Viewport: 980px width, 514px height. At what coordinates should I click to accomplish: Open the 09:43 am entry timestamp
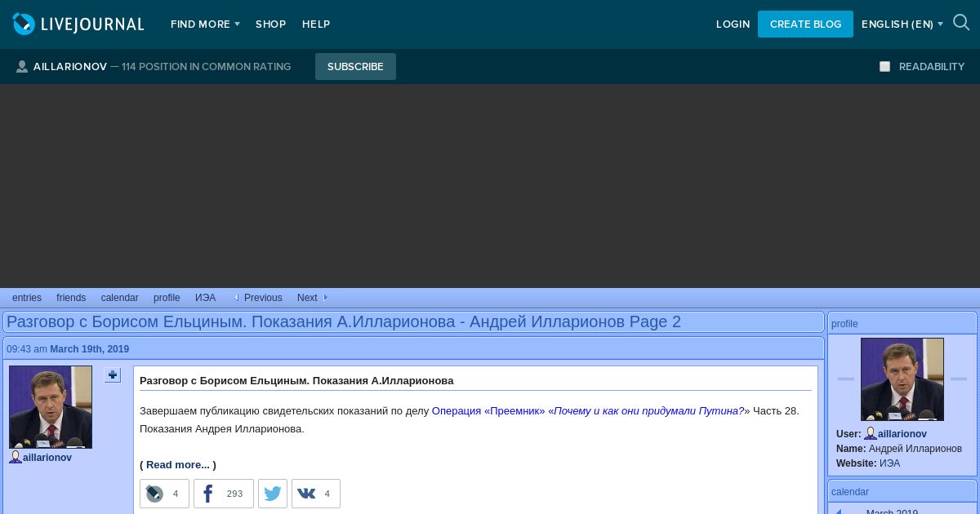(x=27, y=349)
